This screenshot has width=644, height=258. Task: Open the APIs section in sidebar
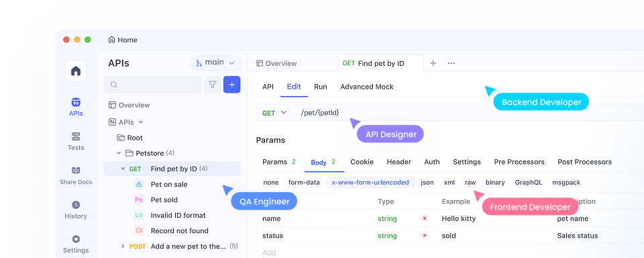(x=76, y=107)
